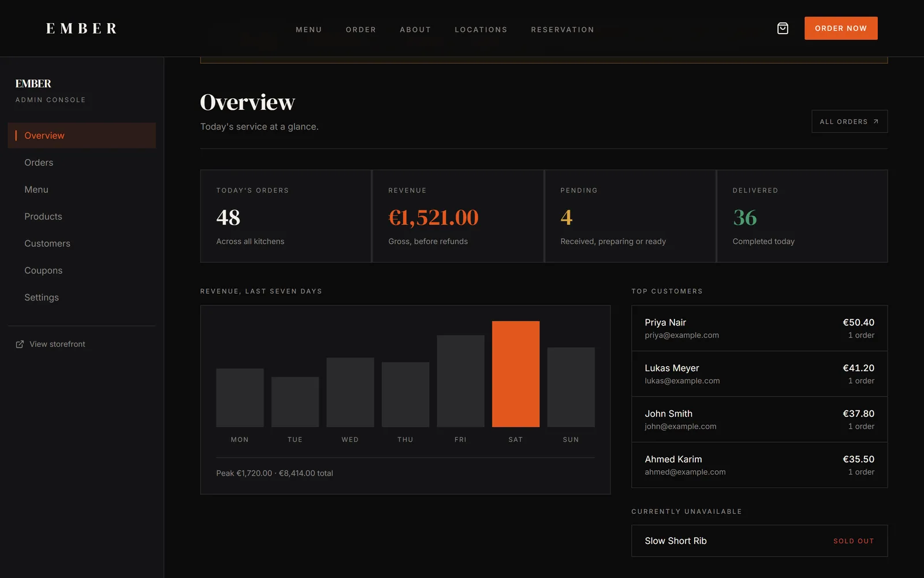Image resolution: width=924 pixels, height=578 pixels.
Task: Click the Pending 4 card
Action: 630,216
